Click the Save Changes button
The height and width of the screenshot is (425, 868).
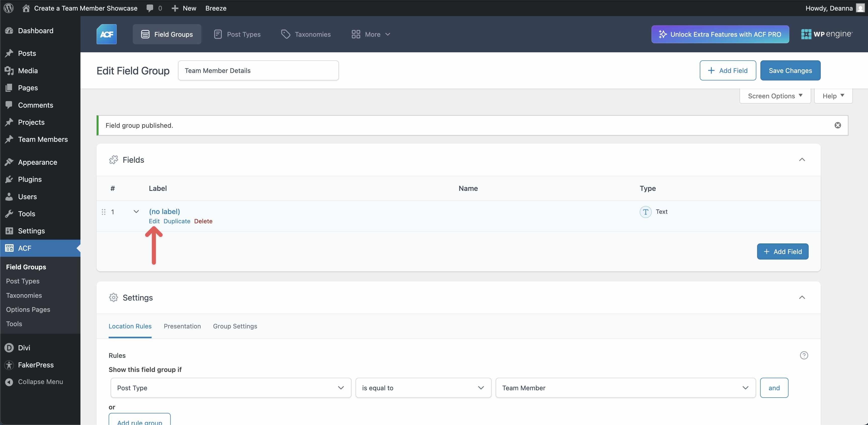click(790, 70)
